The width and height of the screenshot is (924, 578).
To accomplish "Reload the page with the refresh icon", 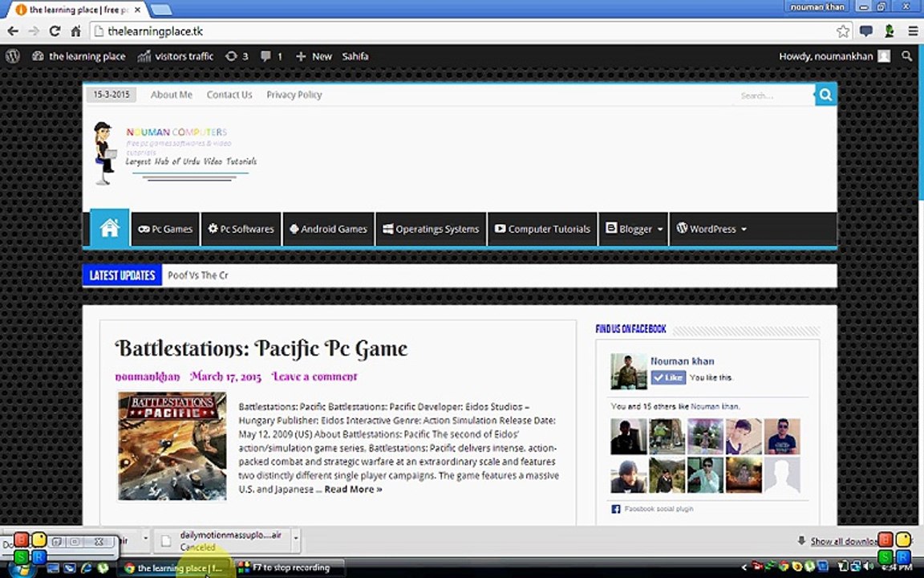I will pyautogui.click(x=55, y=31).
